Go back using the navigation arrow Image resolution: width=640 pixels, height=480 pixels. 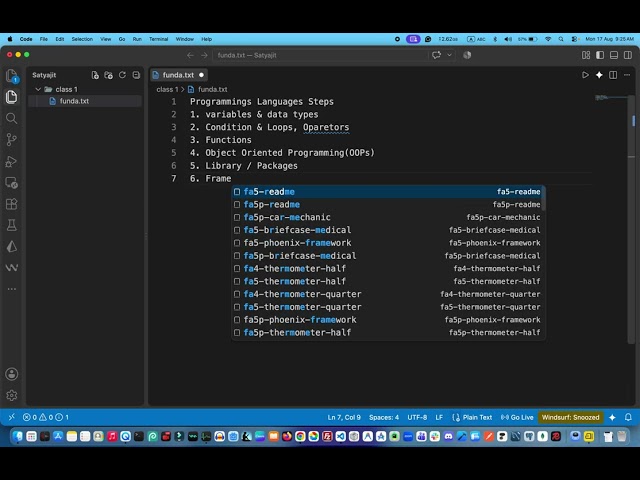click(x=190, y=55)
